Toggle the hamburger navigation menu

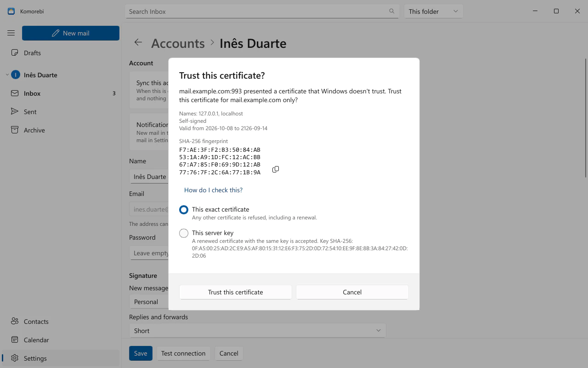coord(11,33)
